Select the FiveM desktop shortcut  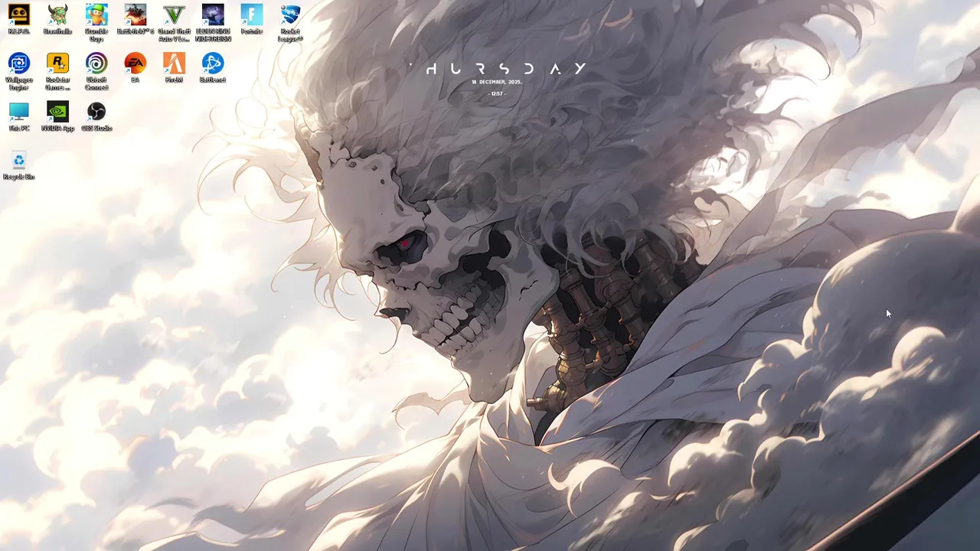tap(174, 67)
